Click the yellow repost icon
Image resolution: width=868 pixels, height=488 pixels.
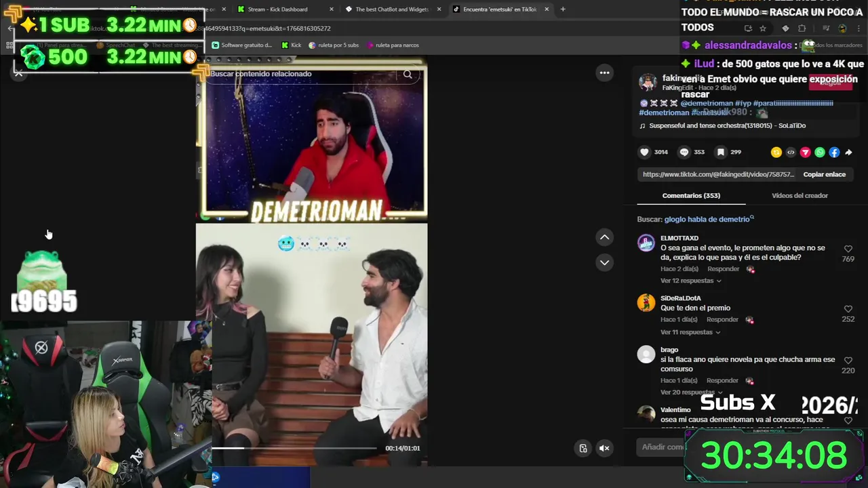776,152
